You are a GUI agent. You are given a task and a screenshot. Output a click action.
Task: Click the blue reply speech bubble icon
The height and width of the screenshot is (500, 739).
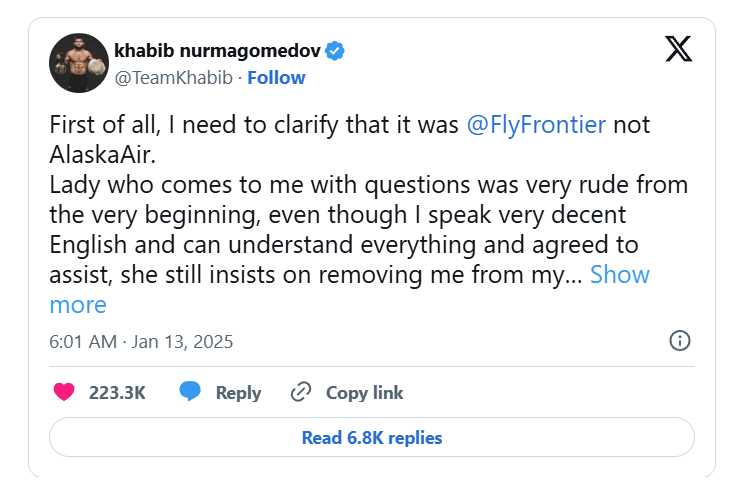point(190,392)
